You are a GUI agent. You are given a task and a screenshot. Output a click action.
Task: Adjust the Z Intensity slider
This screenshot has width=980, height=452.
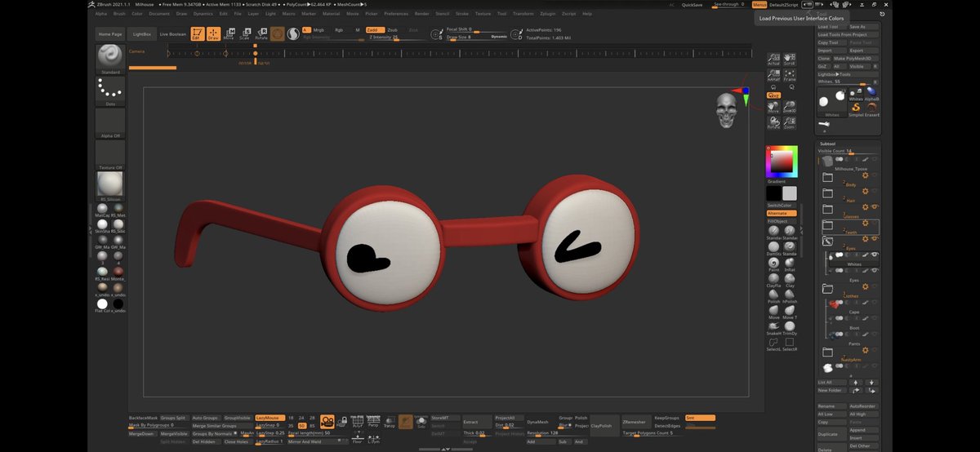(x=396, y=37)
